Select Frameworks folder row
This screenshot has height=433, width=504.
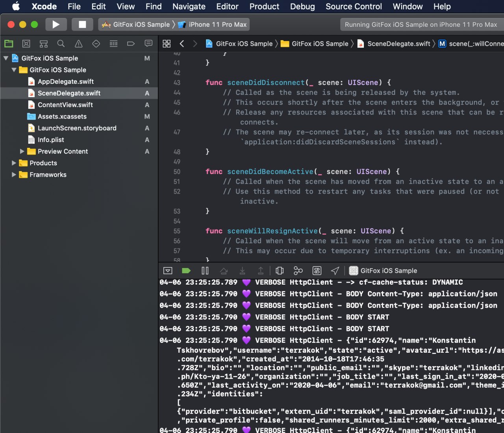(x=79, y=174)
